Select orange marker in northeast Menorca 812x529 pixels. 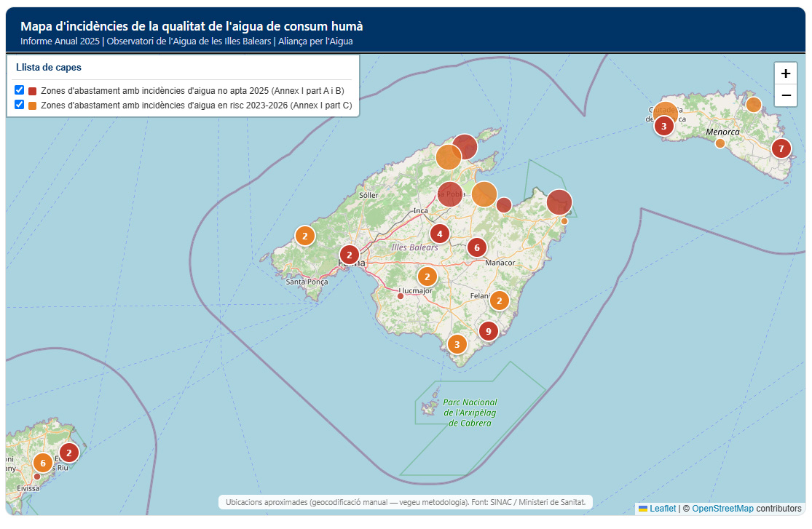(754, 105)
